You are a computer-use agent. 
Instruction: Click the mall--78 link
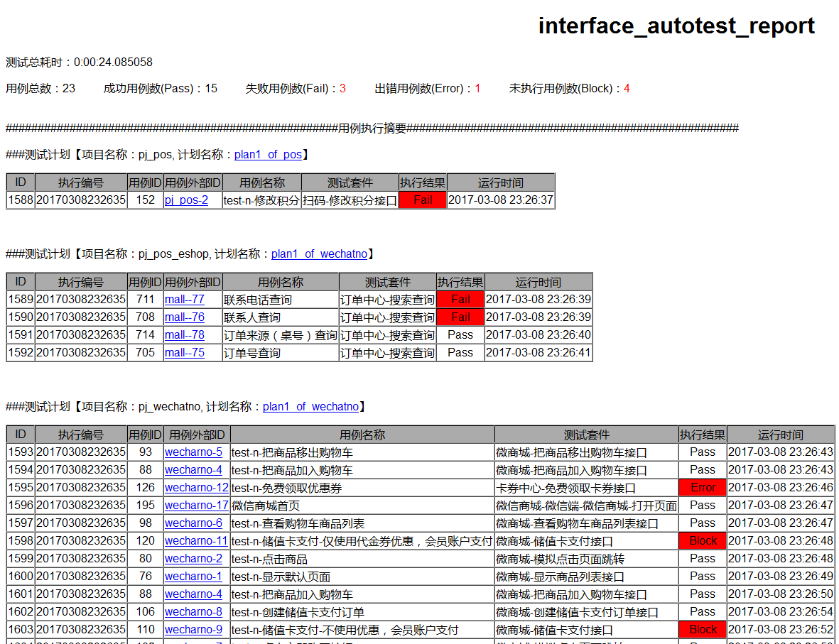pos(184,335)
